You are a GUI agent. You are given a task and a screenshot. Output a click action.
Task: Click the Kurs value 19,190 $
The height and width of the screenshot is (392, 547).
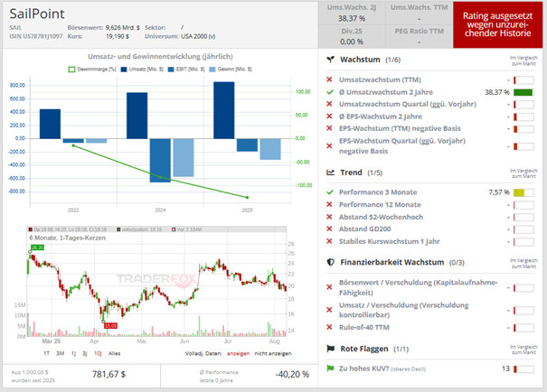(118, 36)
